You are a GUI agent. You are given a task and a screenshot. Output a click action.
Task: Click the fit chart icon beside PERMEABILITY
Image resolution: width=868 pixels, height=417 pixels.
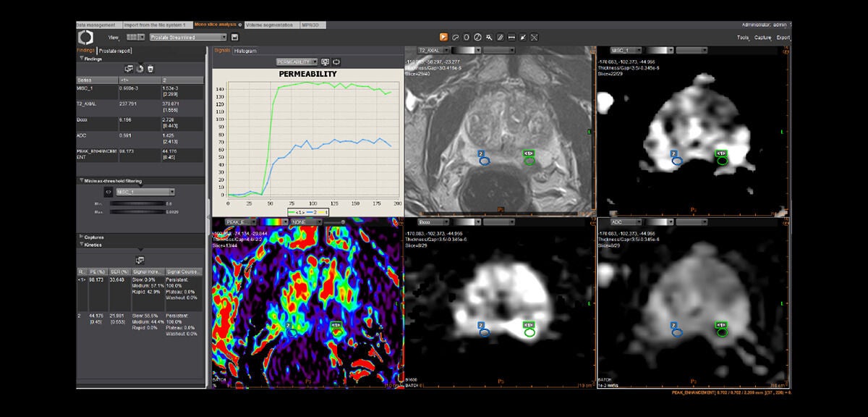[337, 62]
